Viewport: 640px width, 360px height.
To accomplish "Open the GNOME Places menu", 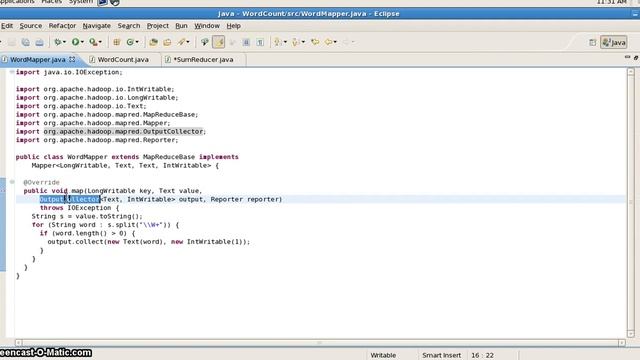I will click(51, 2).
